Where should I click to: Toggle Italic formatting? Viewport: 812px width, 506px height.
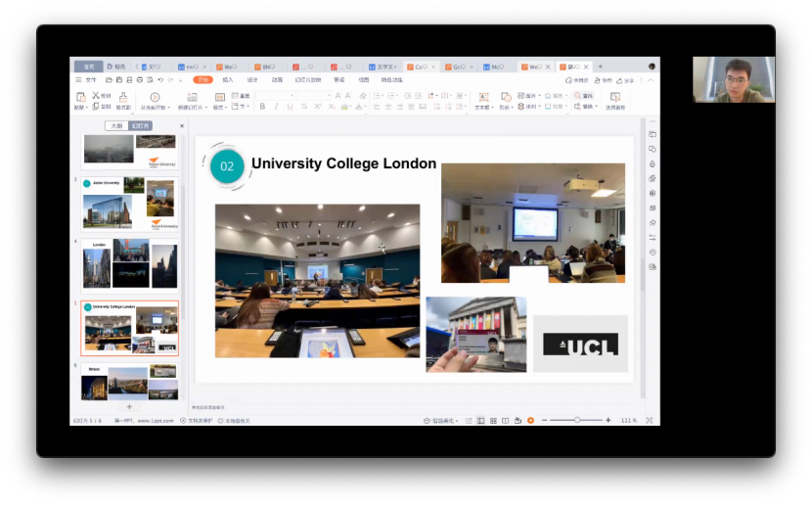276,106
